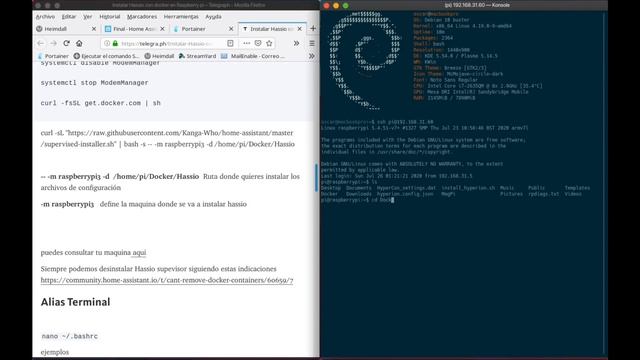Close the Instalar Hassio tab
Screen dimensions: 640x360
click(x=300, y=29)
